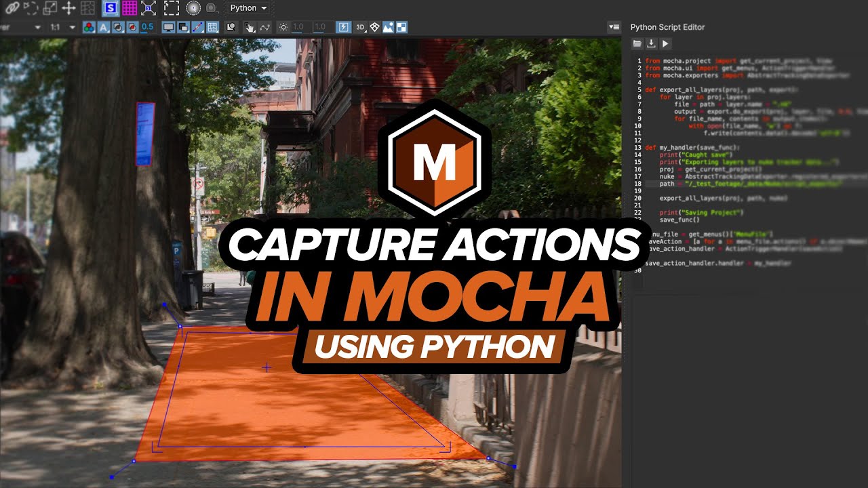This screenshot has height=488, width=868.
Task: Toggle the alpha channel A button
Action: tap(104, 27)
